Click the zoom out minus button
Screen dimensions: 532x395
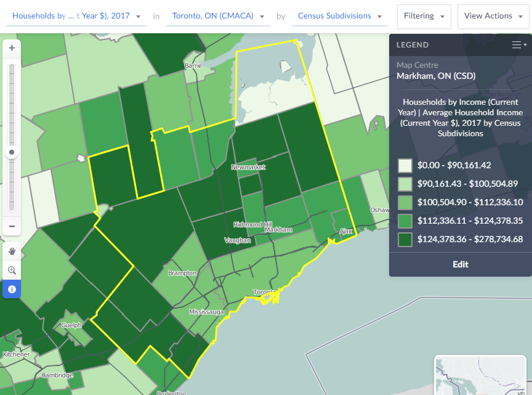point(12,226)
